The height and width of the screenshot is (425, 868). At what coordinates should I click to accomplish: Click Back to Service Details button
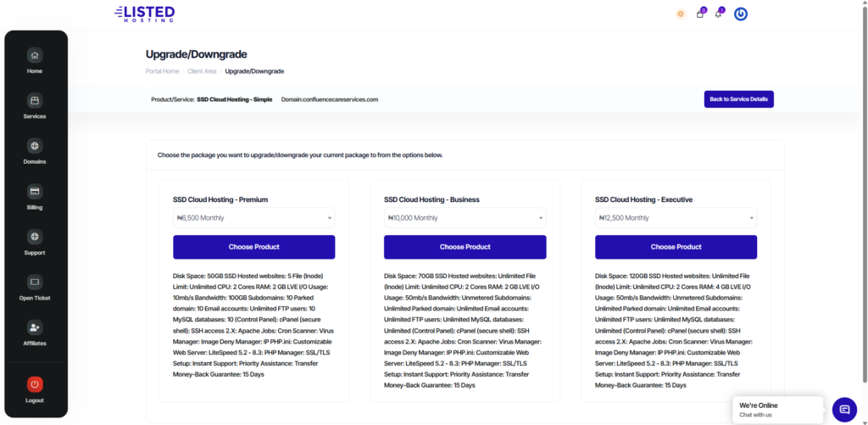point(738,99)
